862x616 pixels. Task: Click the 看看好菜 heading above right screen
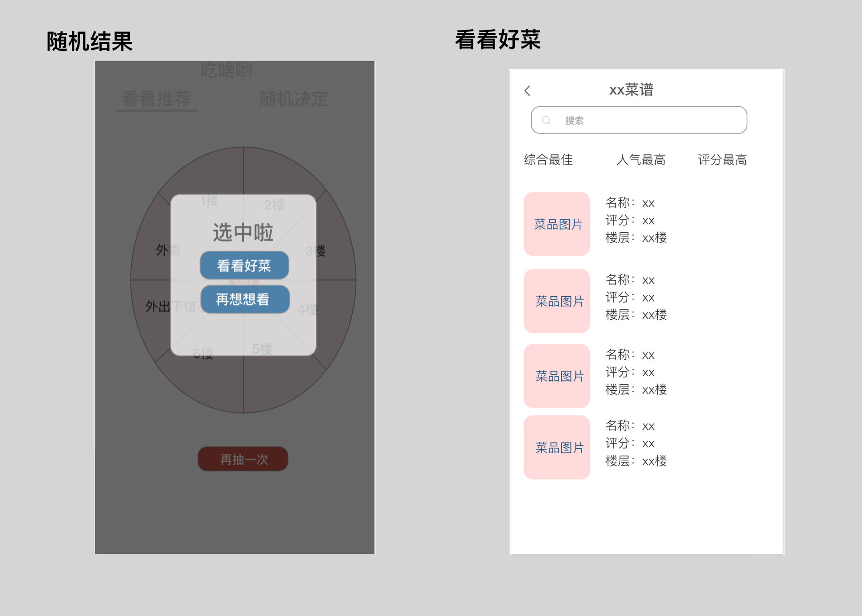point(498,39)
